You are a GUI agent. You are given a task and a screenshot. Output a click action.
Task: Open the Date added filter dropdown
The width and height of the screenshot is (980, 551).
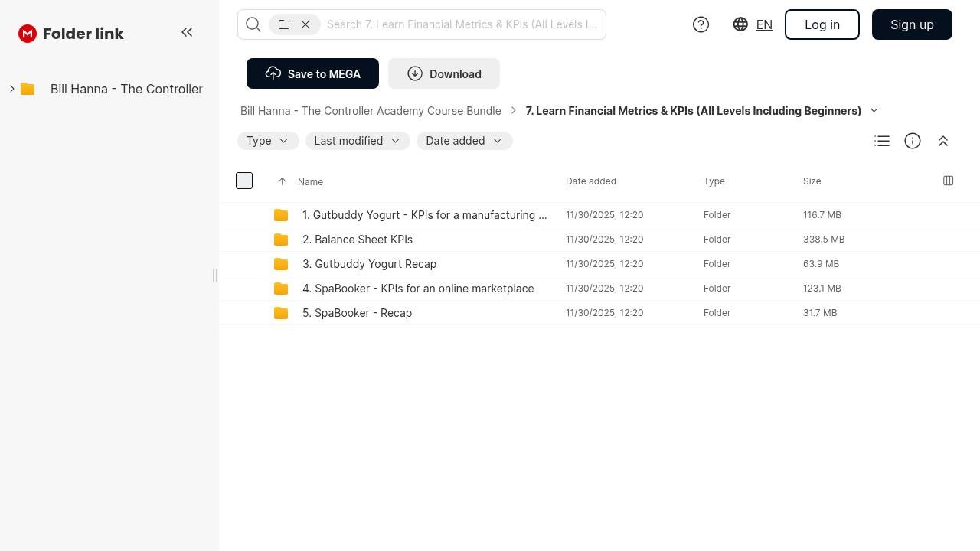[x=464, y=141]
